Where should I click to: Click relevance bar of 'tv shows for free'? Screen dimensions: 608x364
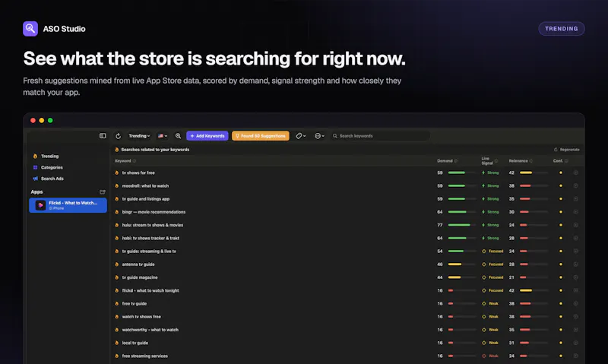[x=534, y=173]
